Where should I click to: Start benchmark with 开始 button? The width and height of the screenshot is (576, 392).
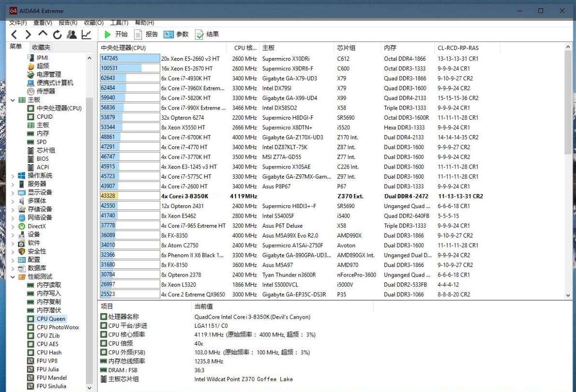pyautogui.click(x=116, y=34)
